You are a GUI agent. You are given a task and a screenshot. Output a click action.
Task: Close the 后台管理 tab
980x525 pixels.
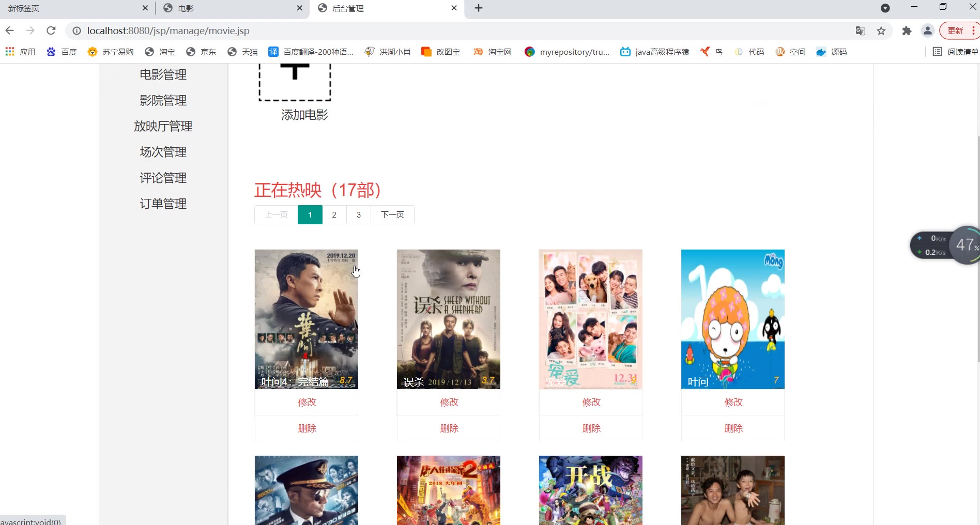click(454, 8)
